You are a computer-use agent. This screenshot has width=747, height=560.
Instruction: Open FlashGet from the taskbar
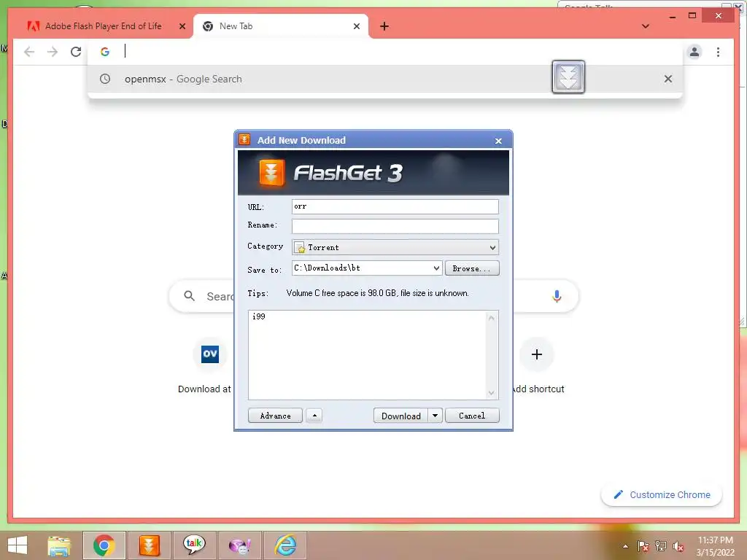pyautogui.click(x=149, y=545)
